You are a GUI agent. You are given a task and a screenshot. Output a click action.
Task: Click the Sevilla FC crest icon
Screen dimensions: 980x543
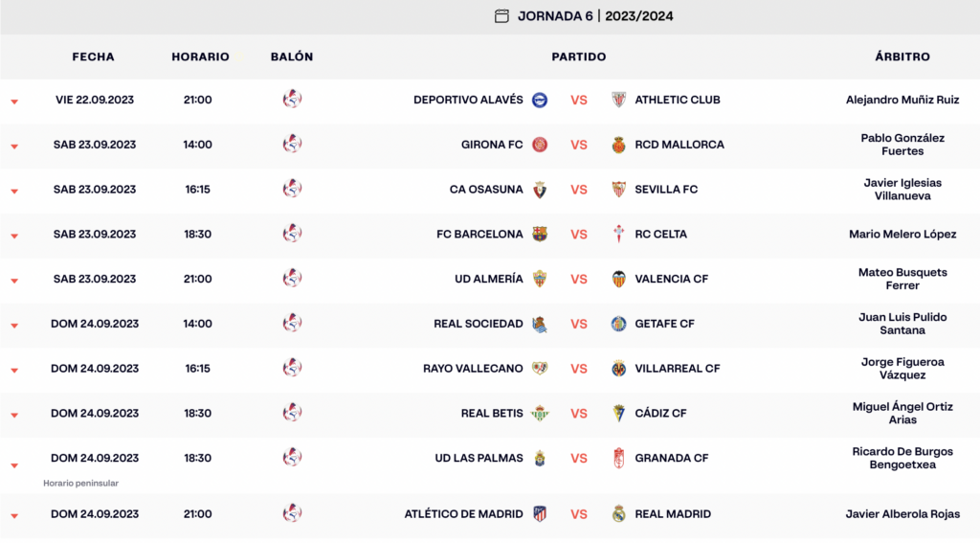(x=618, y=190)
